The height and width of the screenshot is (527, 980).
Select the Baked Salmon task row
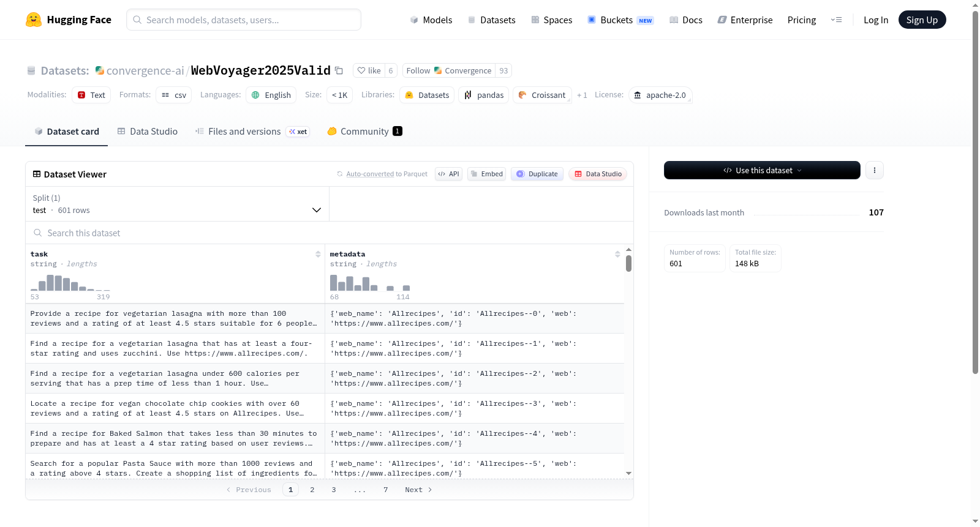pos(175,438)
